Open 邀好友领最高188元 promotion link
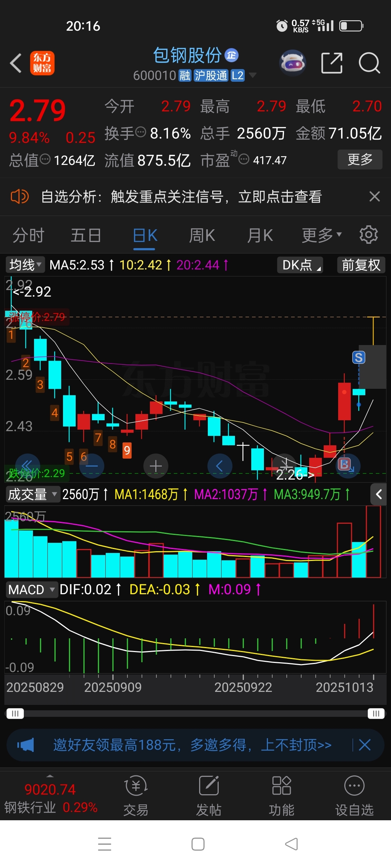This screenshot has height=868, width=391. [x=192, y=745]
